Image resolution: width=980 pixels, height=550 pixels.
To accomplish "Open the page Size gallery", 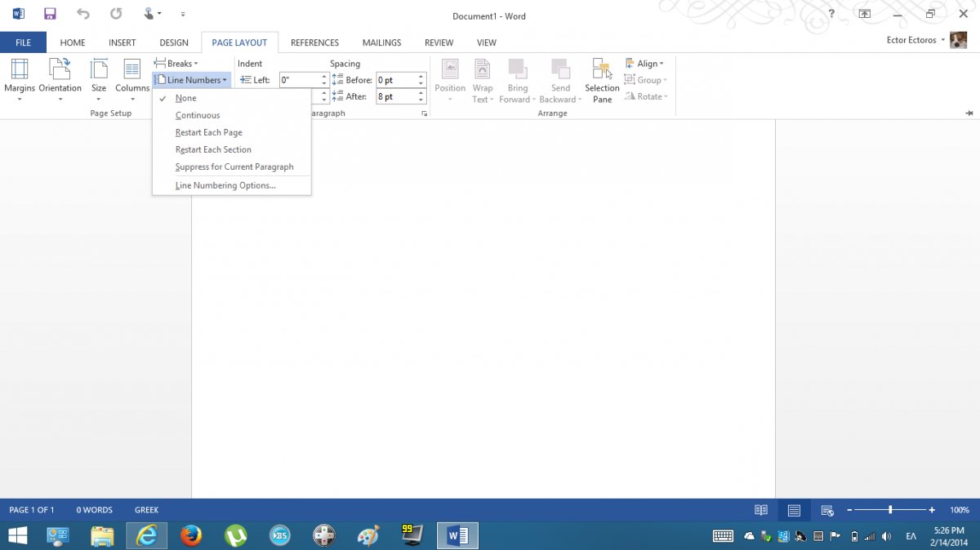I will (99, 81).
